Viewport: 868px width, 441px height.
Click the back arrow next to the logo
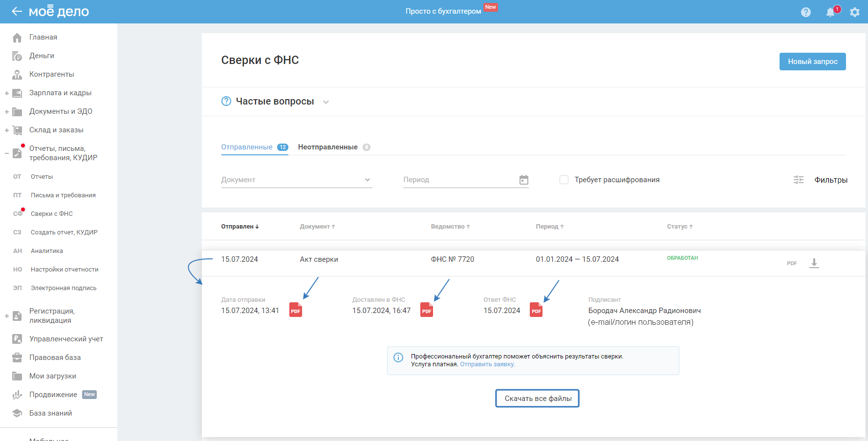17,11
